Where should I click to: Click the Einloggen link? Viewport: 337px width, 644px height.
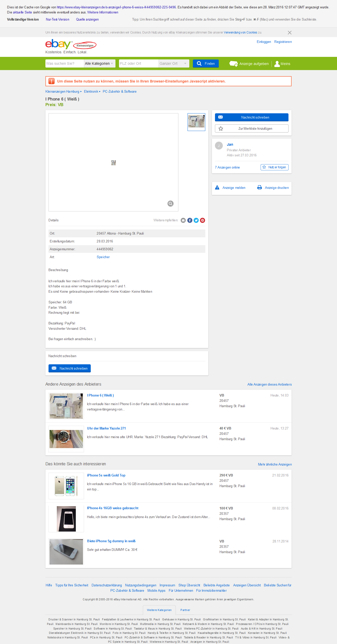264,42
